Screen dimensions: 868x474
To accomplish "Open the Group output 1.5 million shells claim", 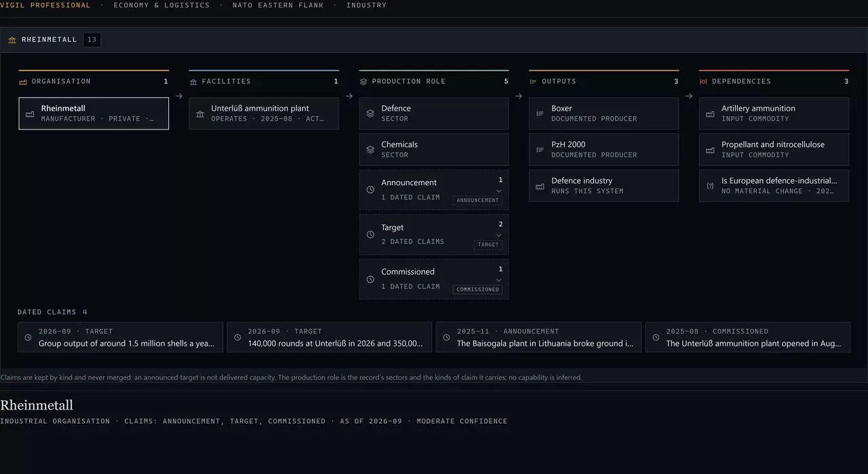I will [120, 337].
